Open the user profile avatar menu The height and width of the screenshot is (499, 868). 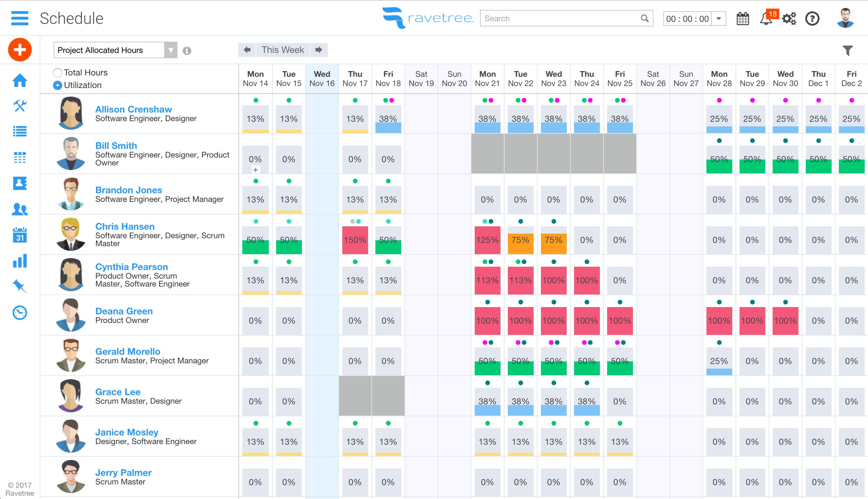coord(845,18)
